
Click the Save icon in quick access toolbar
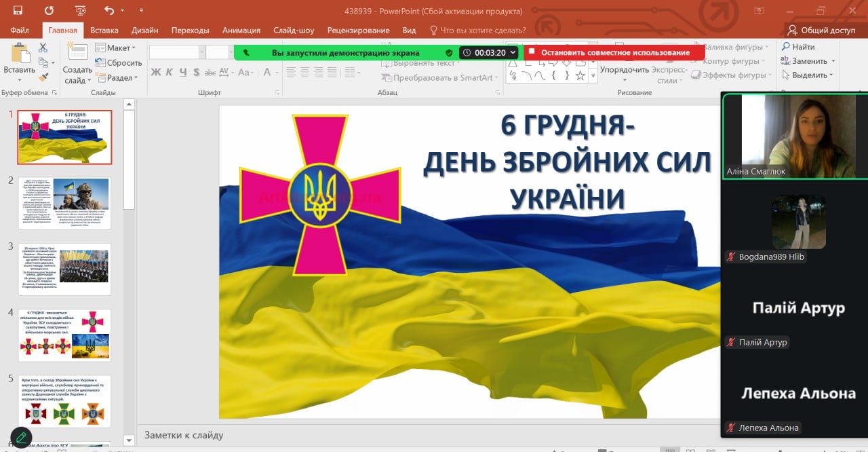18,11
